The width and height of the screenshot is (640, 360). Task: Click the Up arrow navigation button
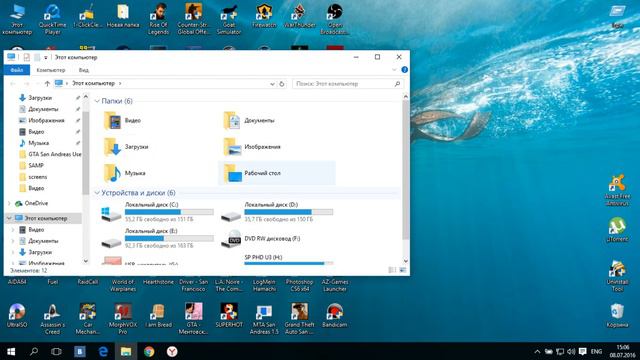click(x=47, y=84)
